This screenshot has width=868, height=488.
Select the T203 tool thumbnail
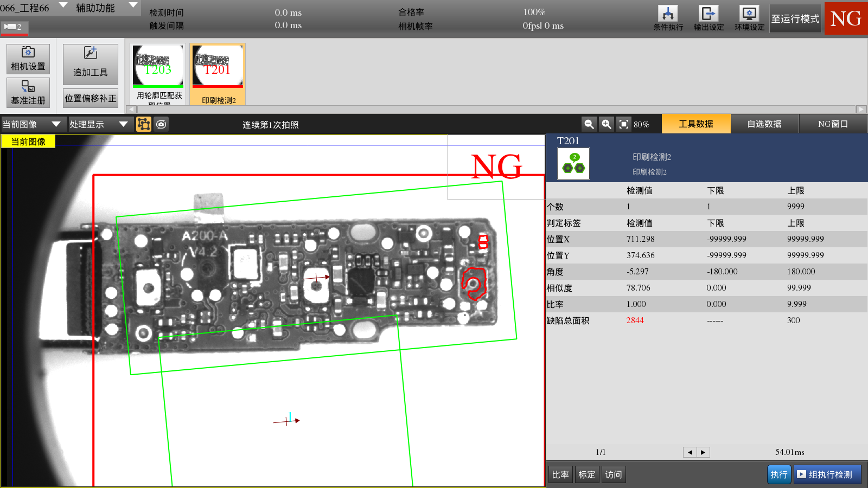158,66
